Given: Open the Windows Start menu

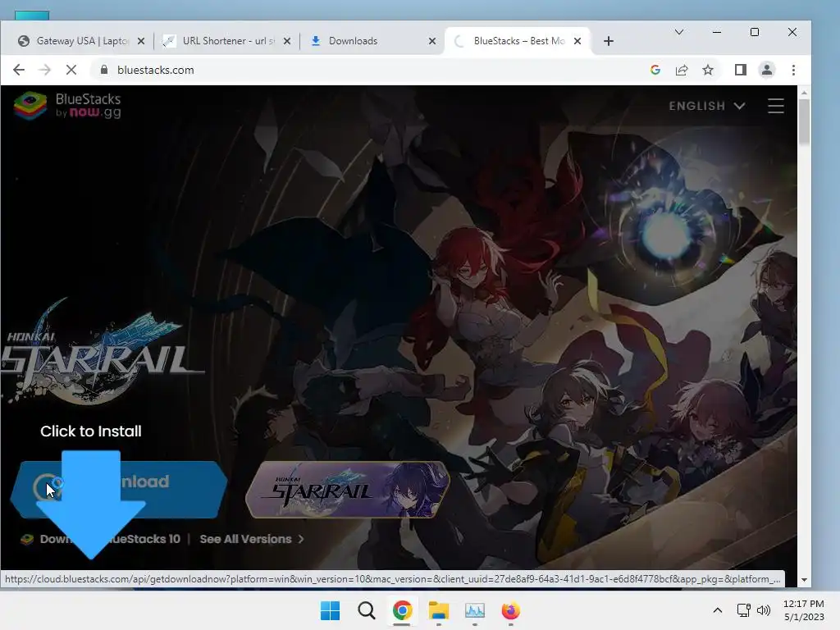Looking at the screenshot, I should click(330, 610).
